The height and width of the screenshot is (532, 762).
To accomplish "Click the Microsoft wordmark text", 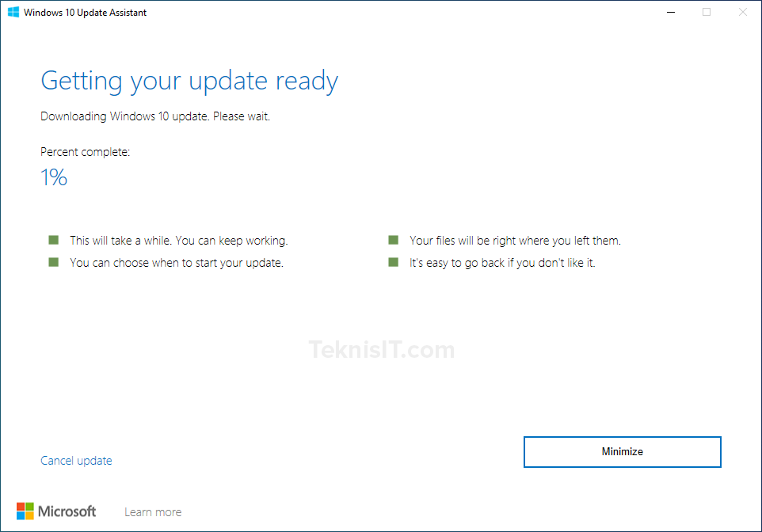I will pos(67,511).
